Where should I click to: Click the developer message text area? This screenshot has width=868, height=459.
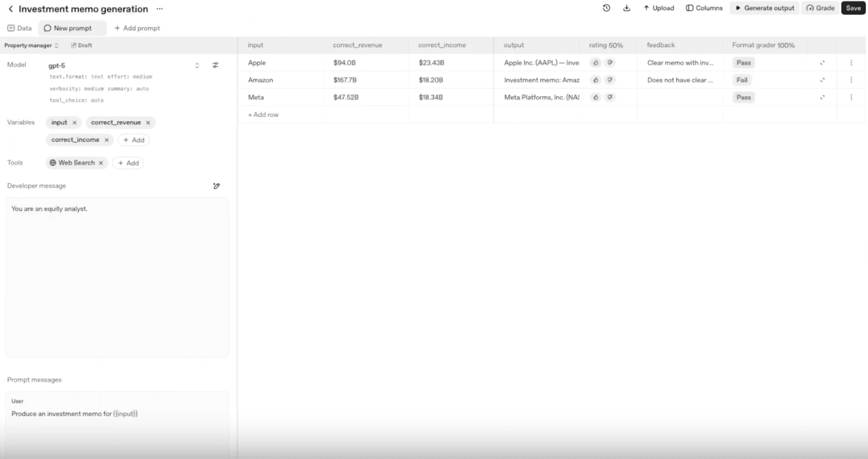[117, 277]
